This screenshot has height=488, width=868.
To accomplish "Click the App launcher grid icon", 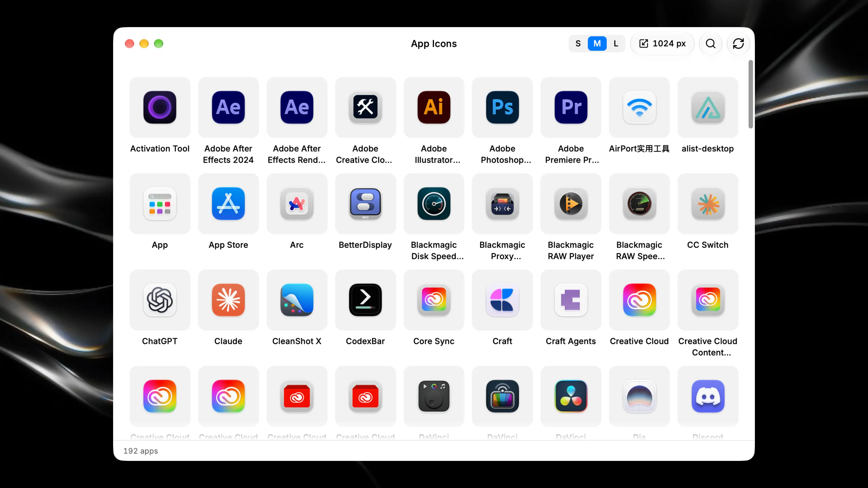I will click(x=160, y=203).
